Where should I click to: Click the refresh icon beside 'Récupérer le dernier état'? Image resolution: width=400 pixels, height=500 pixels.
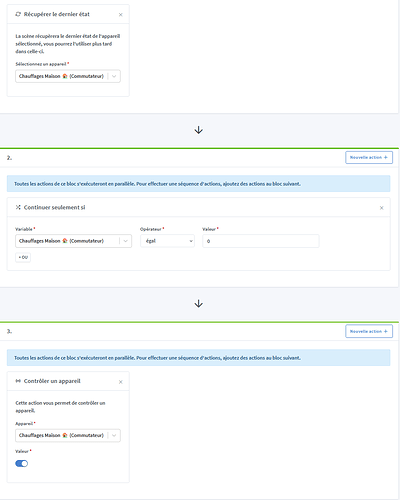(18, 14)
